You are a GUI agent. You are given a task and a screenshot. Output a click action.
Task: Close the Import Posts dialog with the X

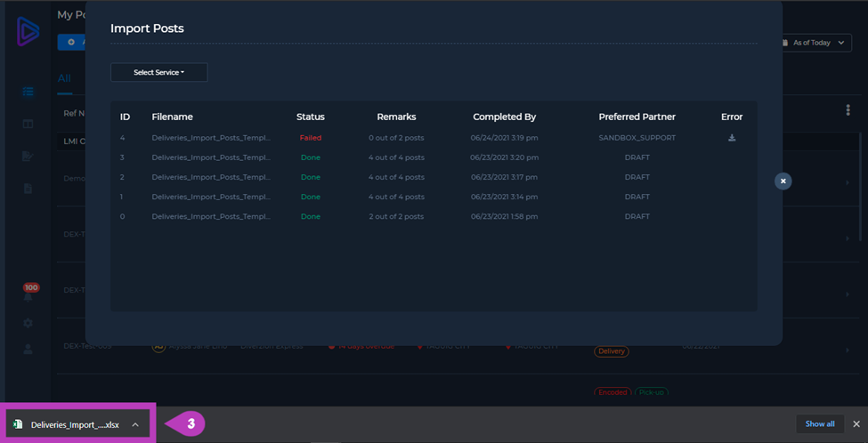pyautogui.click(x=783, y=181)
